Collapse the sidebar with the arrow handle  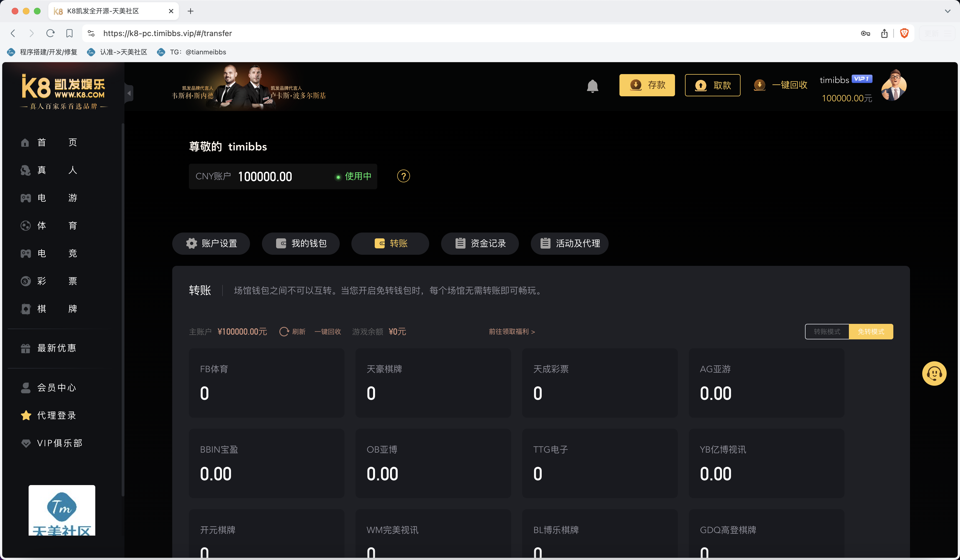129,93
